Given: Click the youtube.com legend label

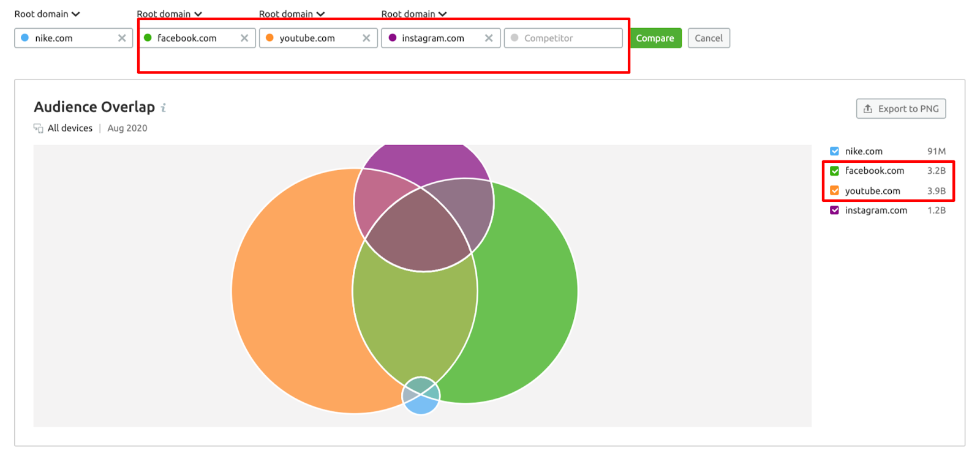Looking at the screenshot, I should [873, 191].
